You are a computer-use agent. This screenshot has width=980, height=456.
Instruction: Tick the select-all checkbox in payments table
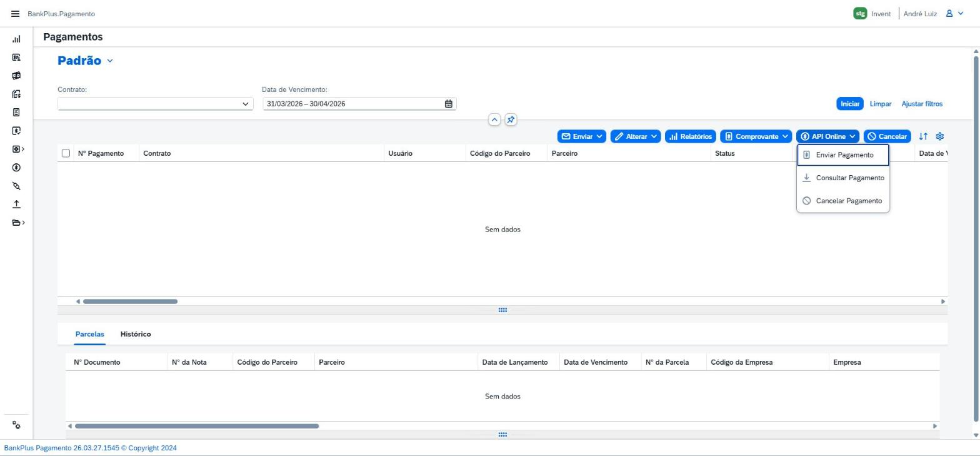pos(66,153)
